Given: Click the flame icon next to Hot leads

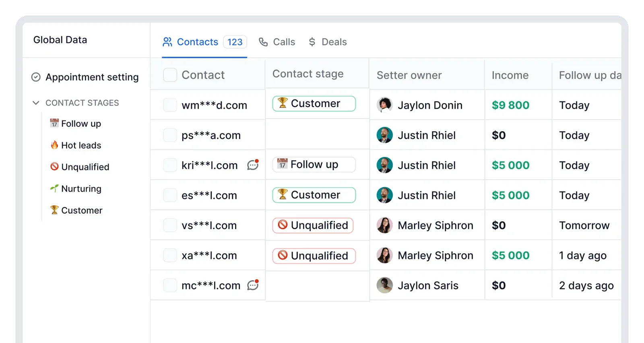Looking at the screenshot, I should coord(54,145).
